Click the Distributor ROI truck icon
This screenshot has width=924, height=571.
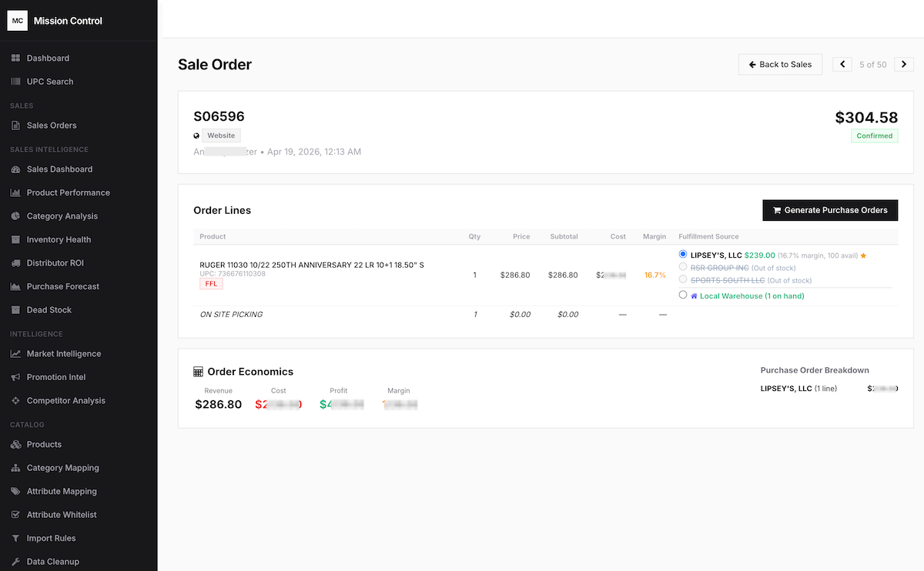[16, 263]
